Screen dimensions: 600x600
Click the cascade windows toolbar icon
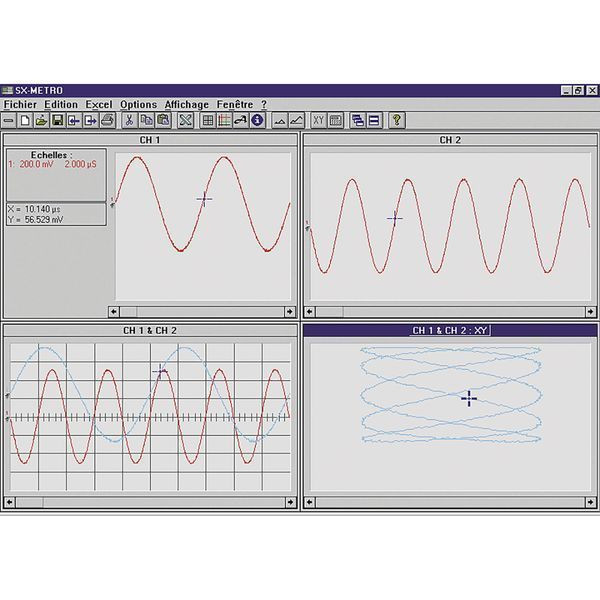pos(357,120)
